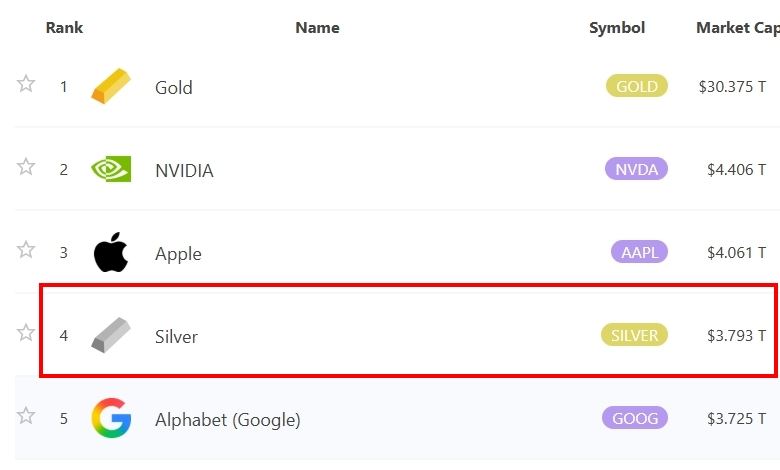Click the yellow GOLD symbol badge

[x=636, y=86]
